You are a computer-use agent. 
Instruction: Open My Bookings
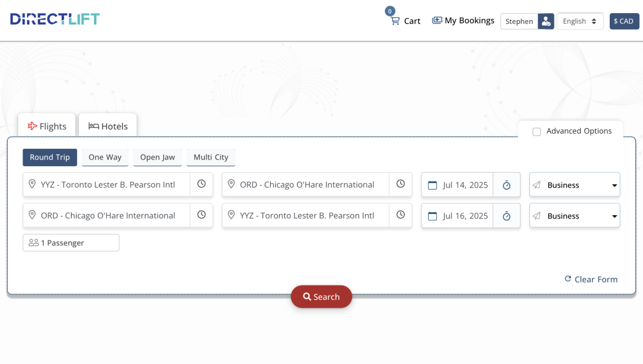click(x=463, y=19)
